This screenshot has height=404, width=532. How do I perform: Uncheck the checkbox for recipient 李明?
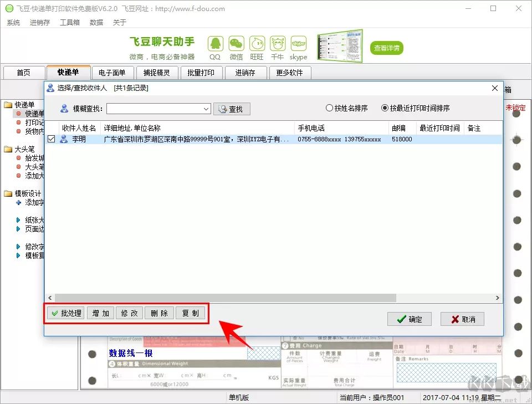[x=51, y=139]
